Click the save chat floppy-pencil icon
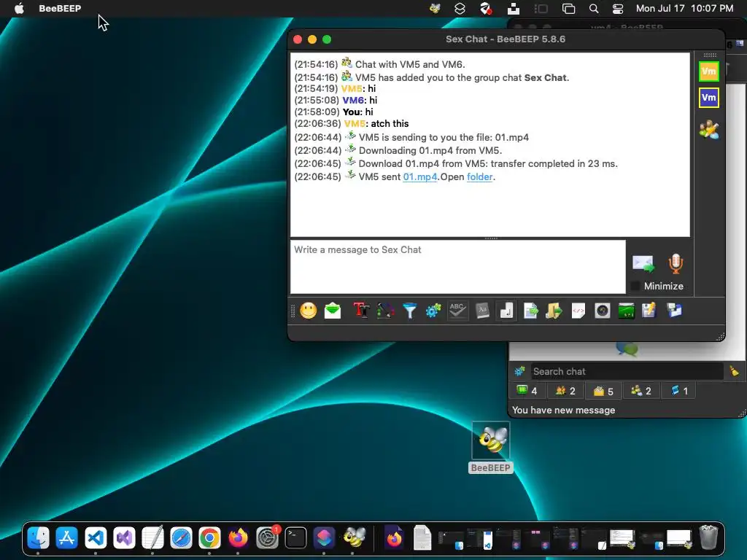The image size is (747, 560). point(649,311)
